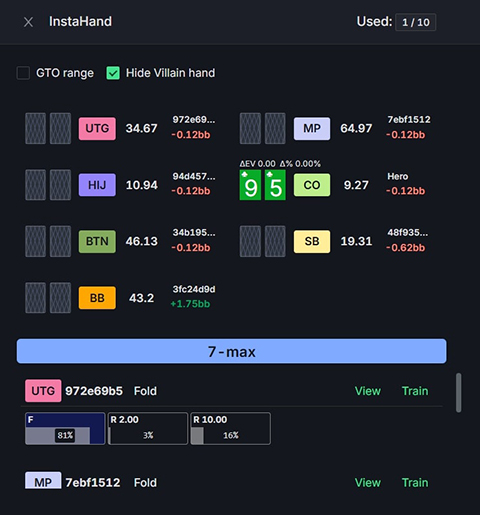Select the BTN position badge
Image resolution: width=480 pixels, height=515 pixels.
97,241
